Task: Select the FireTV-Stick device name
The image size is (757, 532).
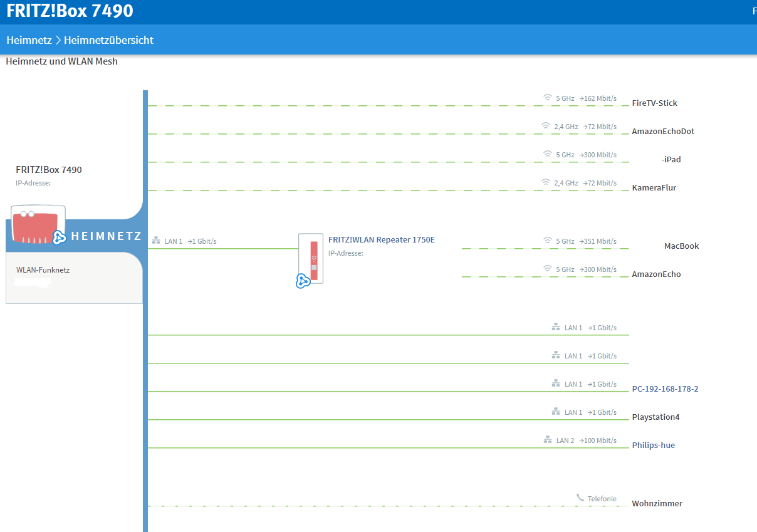Action: click(654, 103)
